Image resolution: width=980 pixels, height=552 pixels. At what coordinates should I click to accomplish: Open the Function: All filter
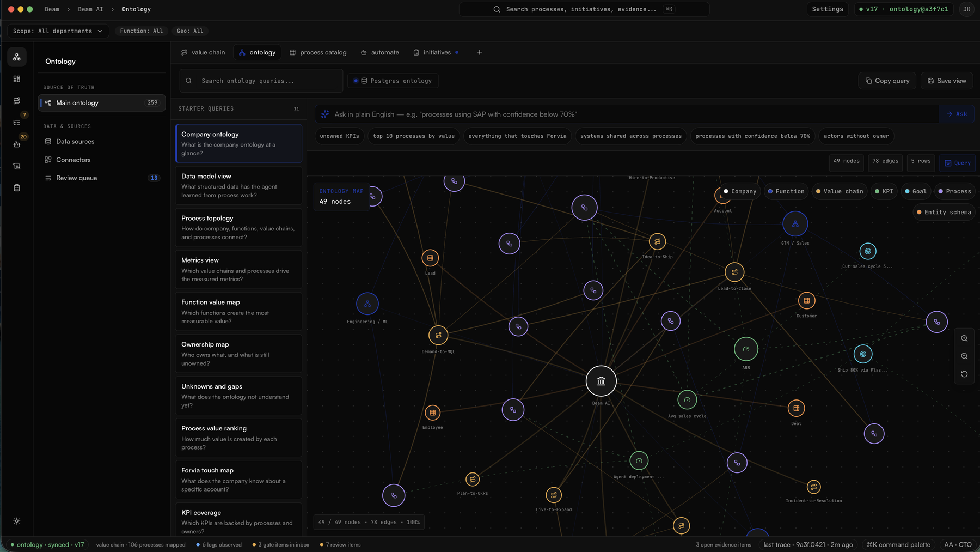coord(141,31)
